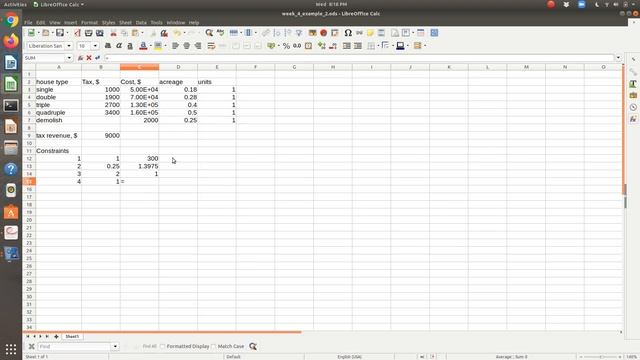640x360 pixels.
Task: Open the Data menu
Action: tap(141, 22)
